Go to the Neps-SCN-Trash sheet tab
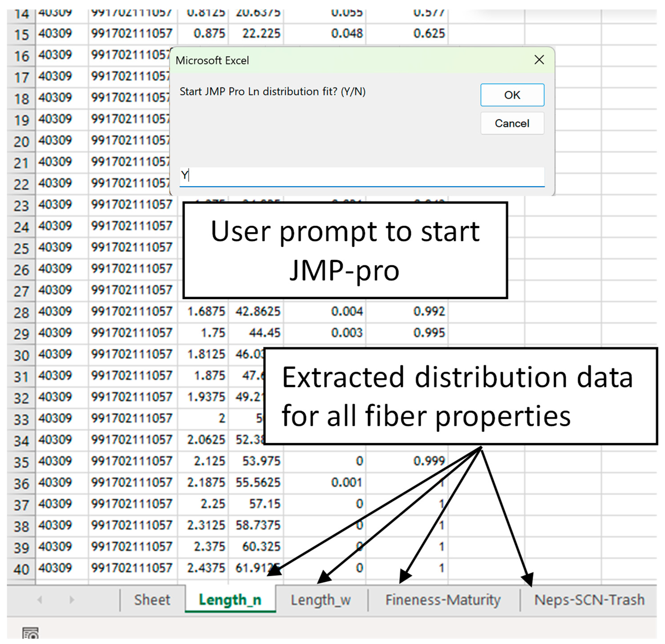 pyautogui.click(x=589, y=600)
